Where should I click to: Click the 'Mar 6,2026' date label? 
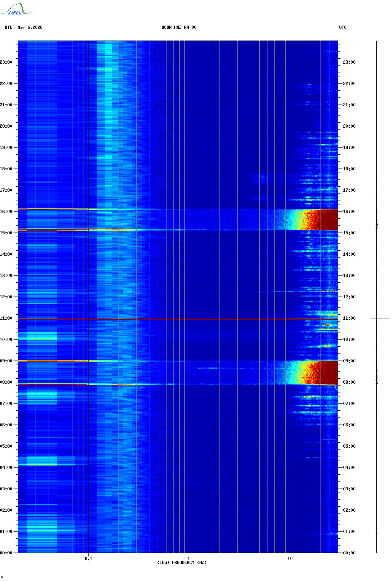[x=30, y=27]
